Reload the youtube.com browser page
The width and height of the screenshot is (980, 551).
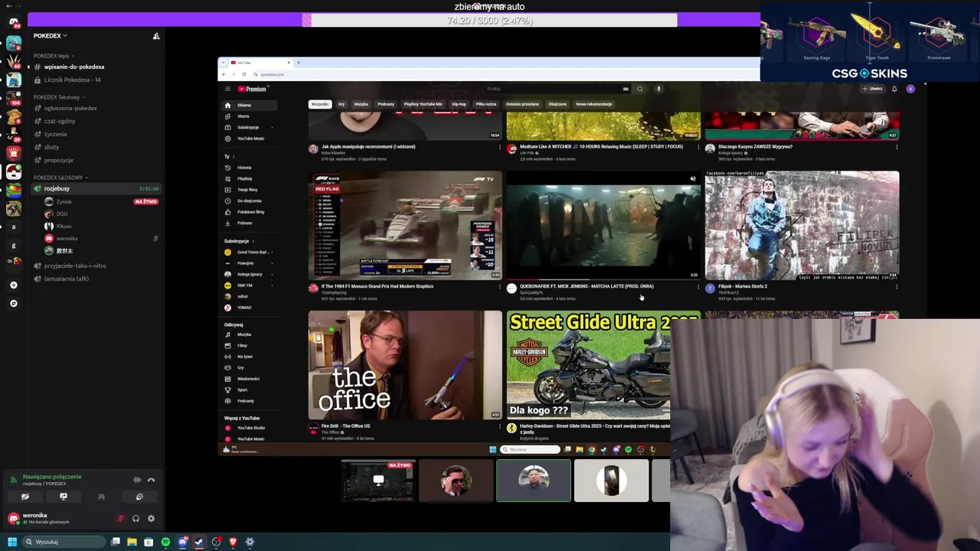[243, 74]
